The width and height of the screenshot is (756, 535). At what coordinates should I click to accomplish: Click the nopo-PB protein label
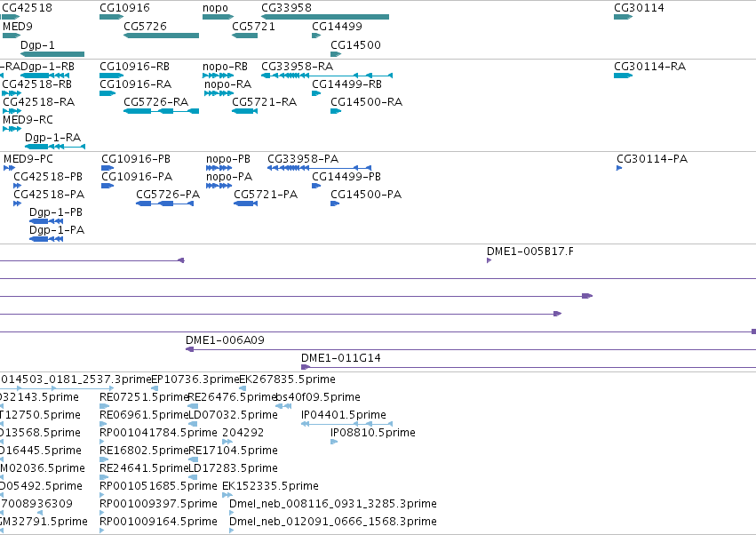[x=228, y=159]
